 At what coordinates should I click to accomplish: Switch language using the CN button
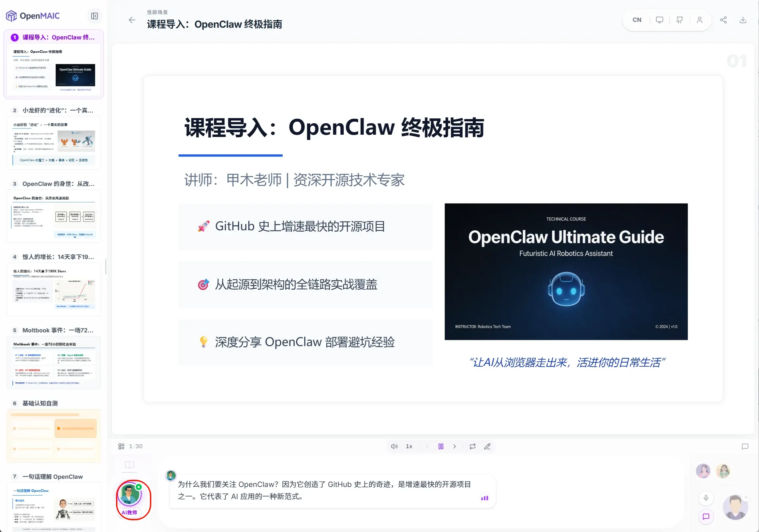tap(636, 20)
